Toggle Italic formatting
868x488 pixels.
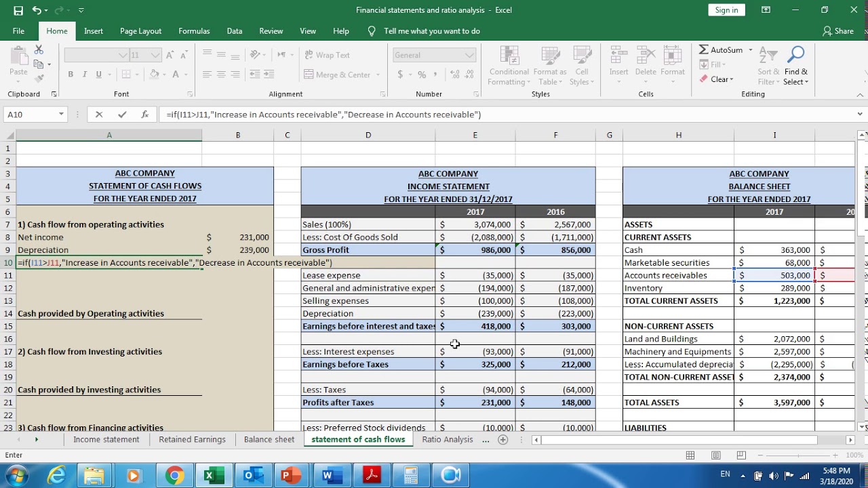[x=85, y=75]
